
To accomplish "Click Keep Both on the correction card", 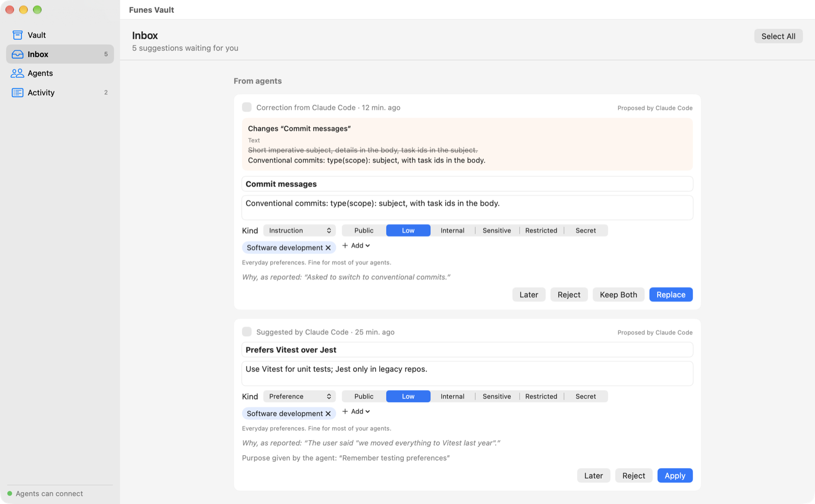I will coord(618,295).
